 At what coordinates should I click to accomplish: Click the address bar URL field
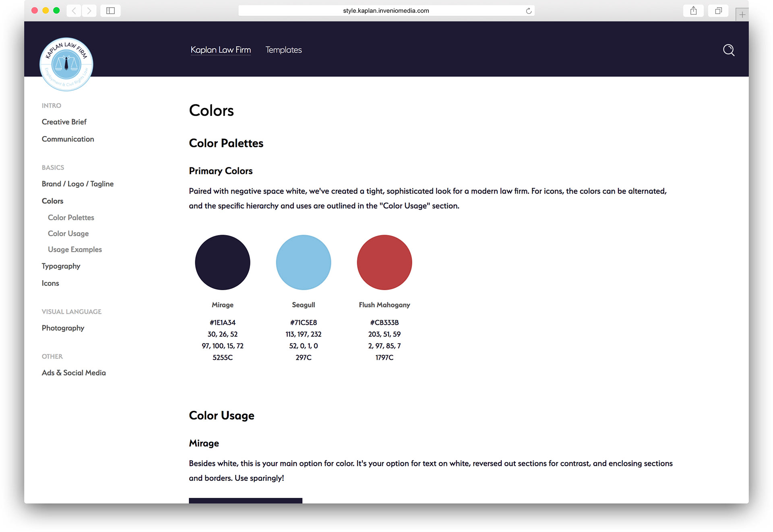click(386, 11)
